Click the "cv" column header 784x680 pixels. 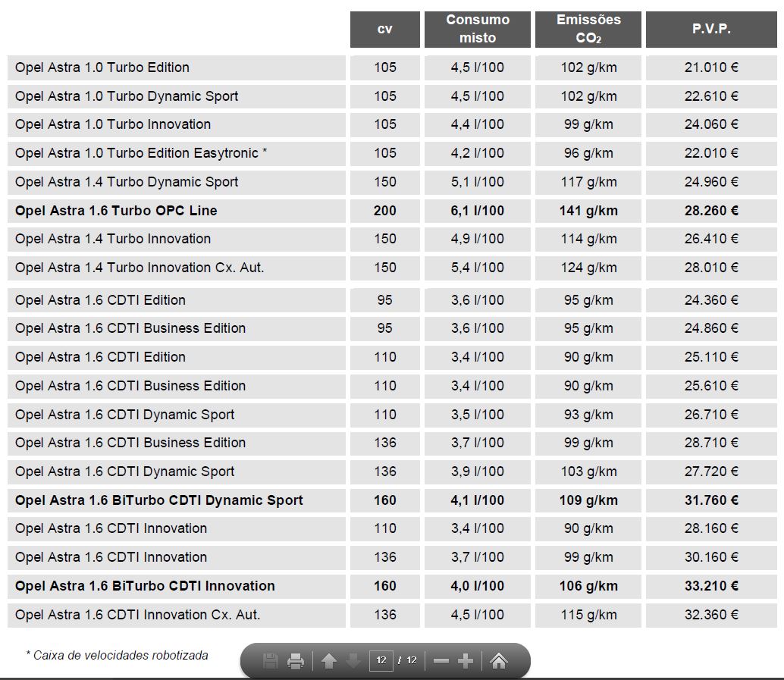(385, 30)
